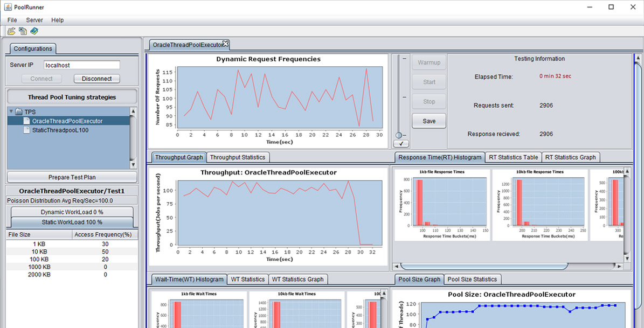Click the down arrow of the tree panel scrollbar
The width and height of the screenshot is (644, 328).
point(133,165)
